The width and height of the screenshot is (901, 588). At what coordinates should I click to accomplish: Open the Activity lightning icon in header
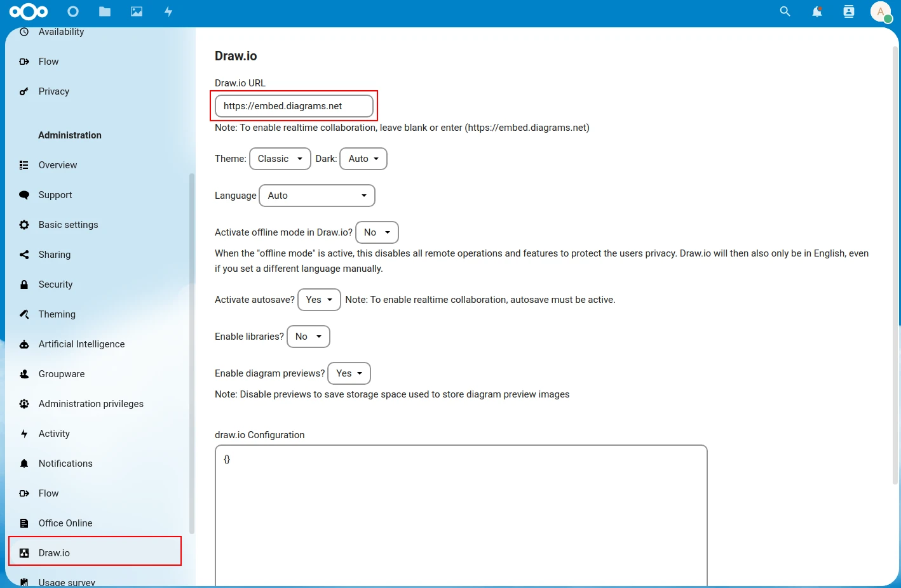[x=168, y=11]
